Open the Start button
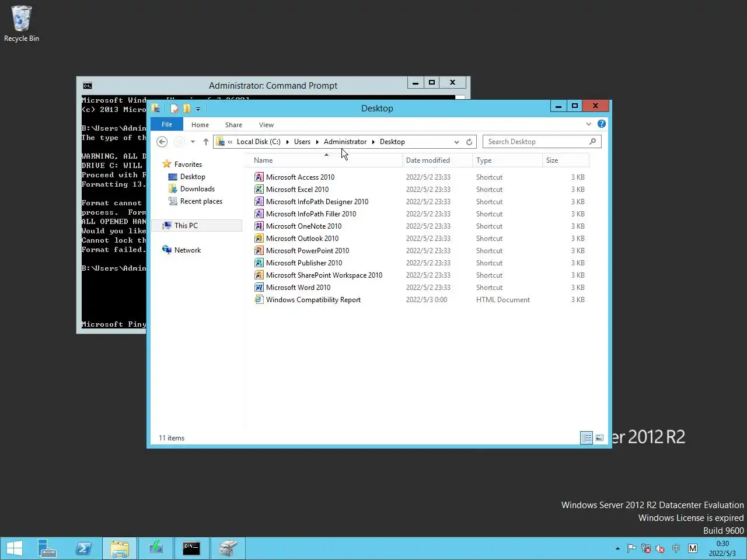 coord(15,548)
